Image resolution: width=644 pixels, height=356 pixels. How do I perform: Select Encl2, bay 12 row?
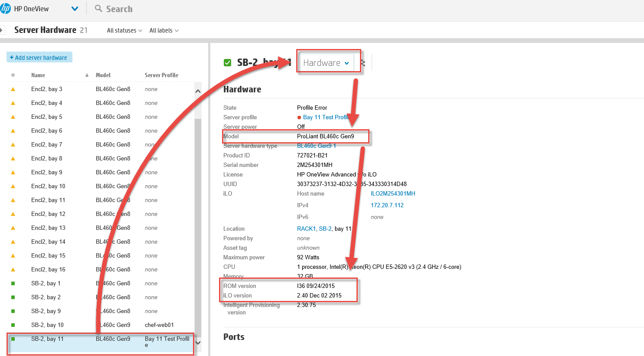tap(101, 214)
